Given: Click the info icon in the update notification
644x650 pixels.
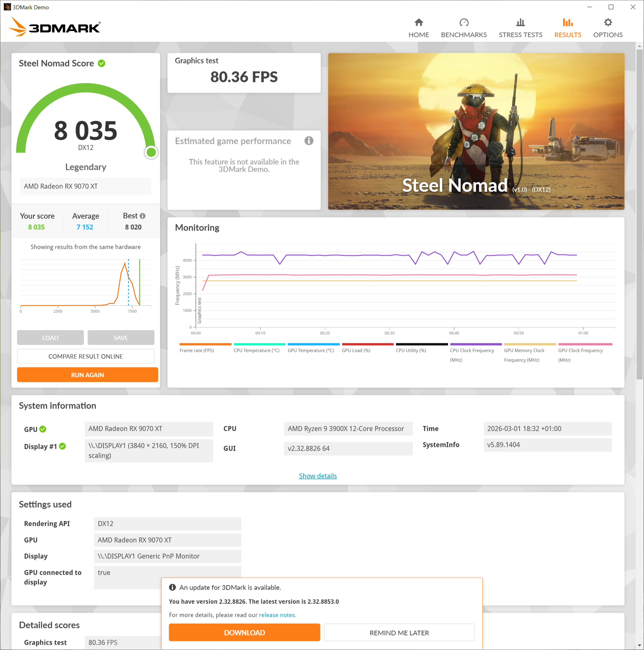Looking at the screenshot, I should (x=172, y=587).
